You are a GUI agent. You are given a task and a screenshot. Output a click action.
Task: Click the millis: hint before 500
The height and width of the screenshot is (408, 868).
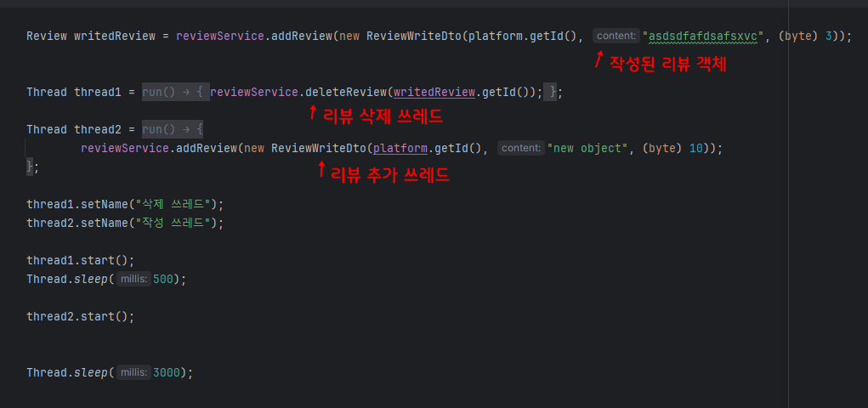pos(133,280)
